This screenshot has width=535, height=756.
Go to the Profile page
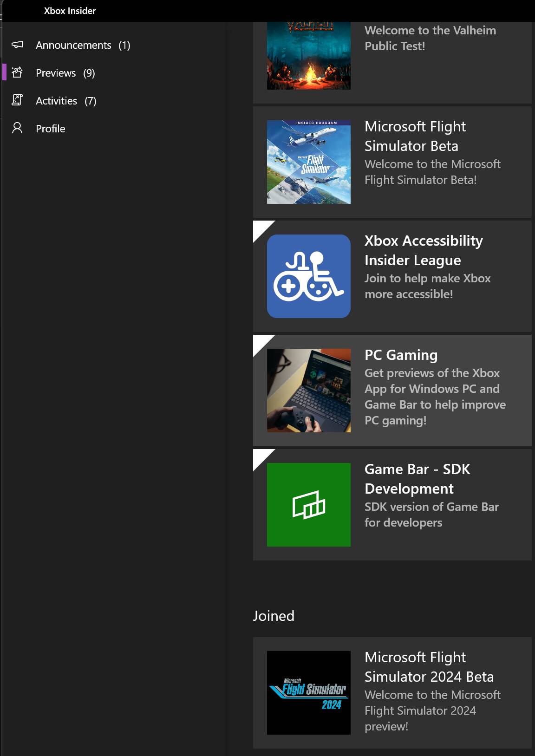pos(50,129)
